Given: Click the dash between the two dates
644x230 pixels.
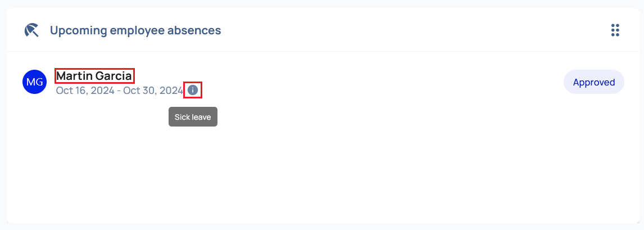Looking at the screenshot, I should 119,91.
